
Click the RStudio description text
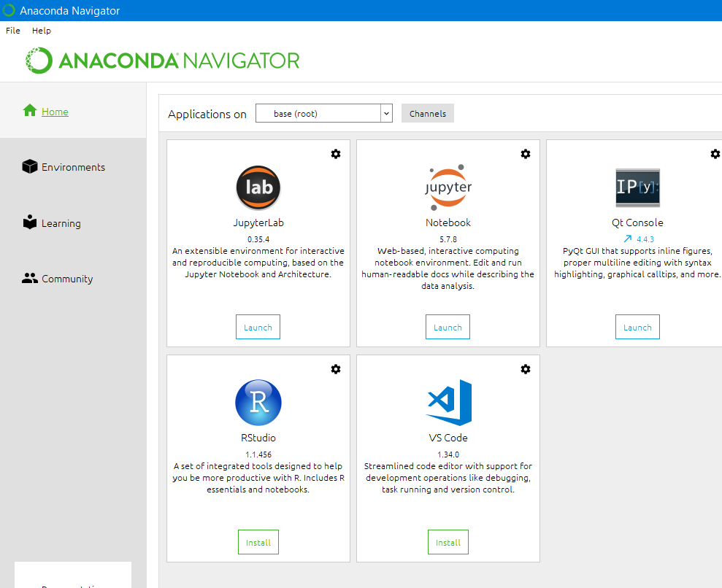tap(258, 478)
